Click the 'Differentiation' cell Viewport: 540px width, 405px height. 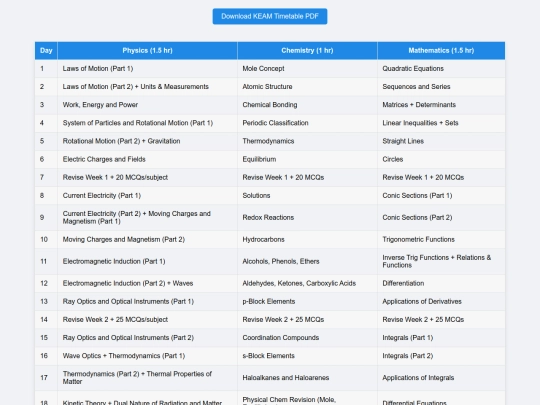pos(441,283)
